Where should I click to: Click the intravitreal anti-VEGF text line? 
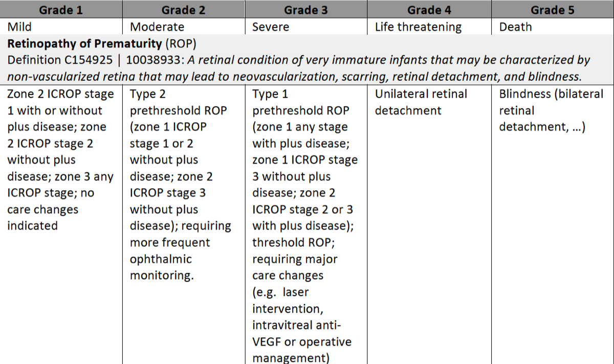(297, 325)
